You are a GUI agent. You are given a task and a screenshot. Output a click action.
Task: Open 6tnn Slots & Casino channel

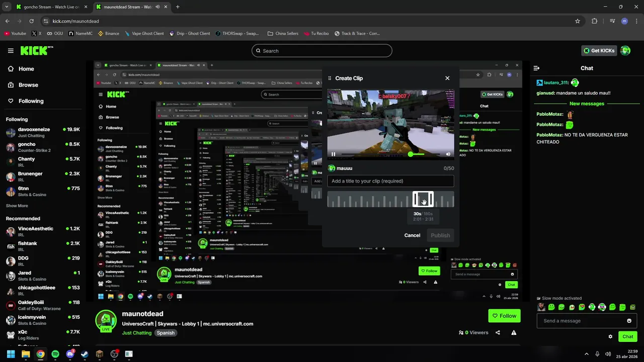click(x=43, y=191)
